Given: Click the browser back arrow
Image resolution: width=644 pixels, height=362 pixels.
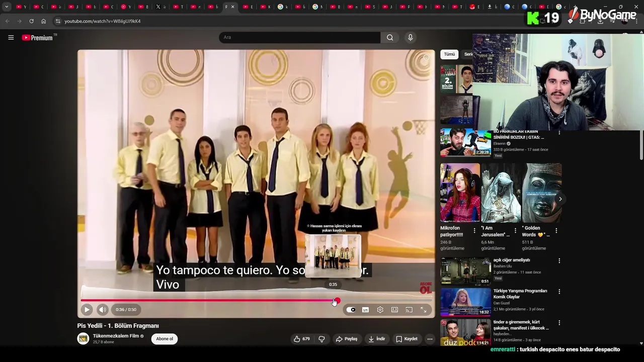Looking at the screenshot, I should (x=7, y=21).
